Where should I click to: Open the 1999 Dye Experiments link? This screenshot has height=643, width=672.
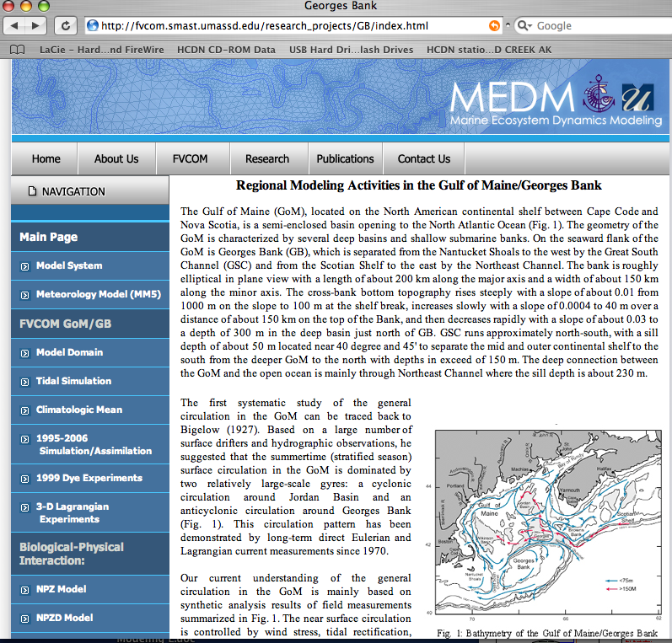pos(89,478)
